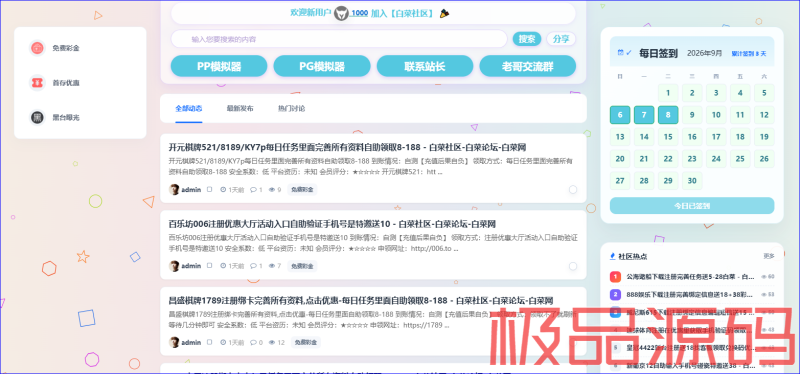
Task: Open post title 百乐坊006注册优惠大厅
Action: click(332, 224)
